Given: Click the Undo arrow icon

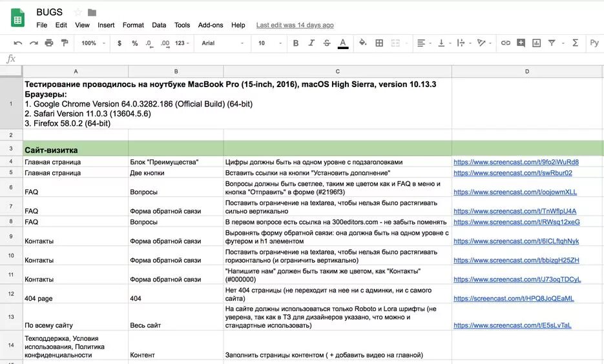Looking at the screenshot, I should coord(17,43).
